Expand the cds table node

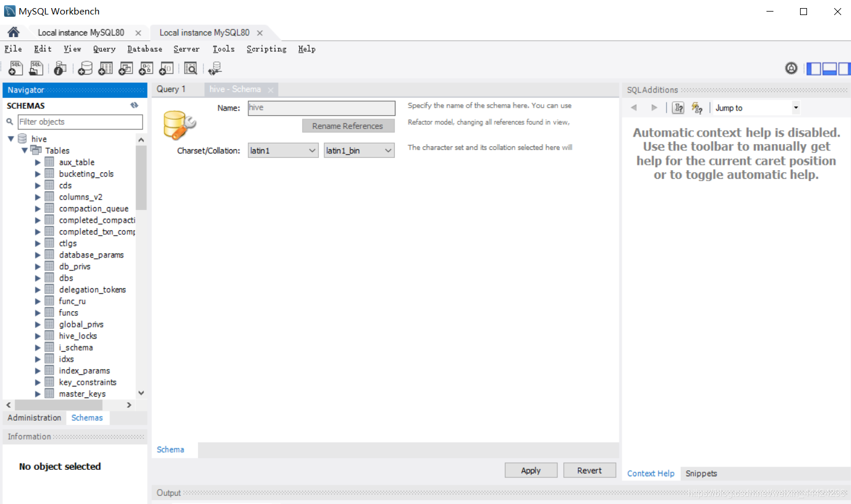click(38, 185)
